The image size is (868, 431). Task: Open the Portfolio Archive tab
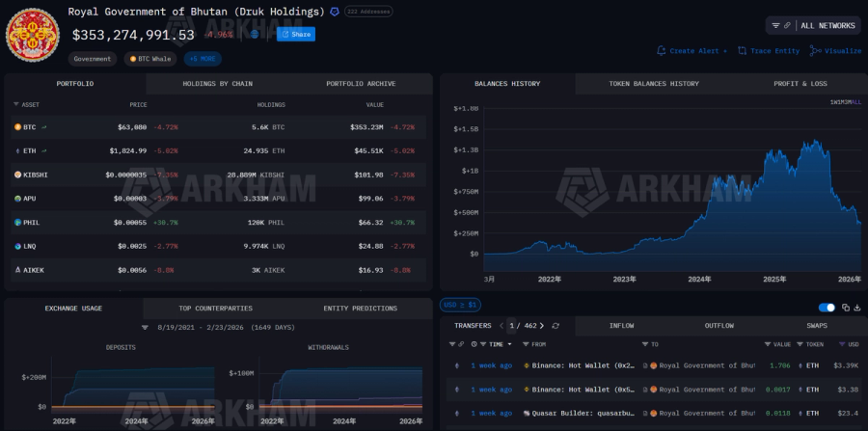(x=361, y=84)
